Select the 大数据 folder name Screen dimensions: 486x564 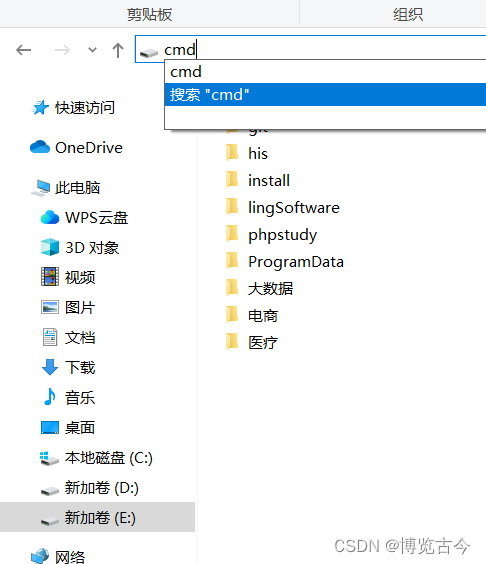(271, 289)
